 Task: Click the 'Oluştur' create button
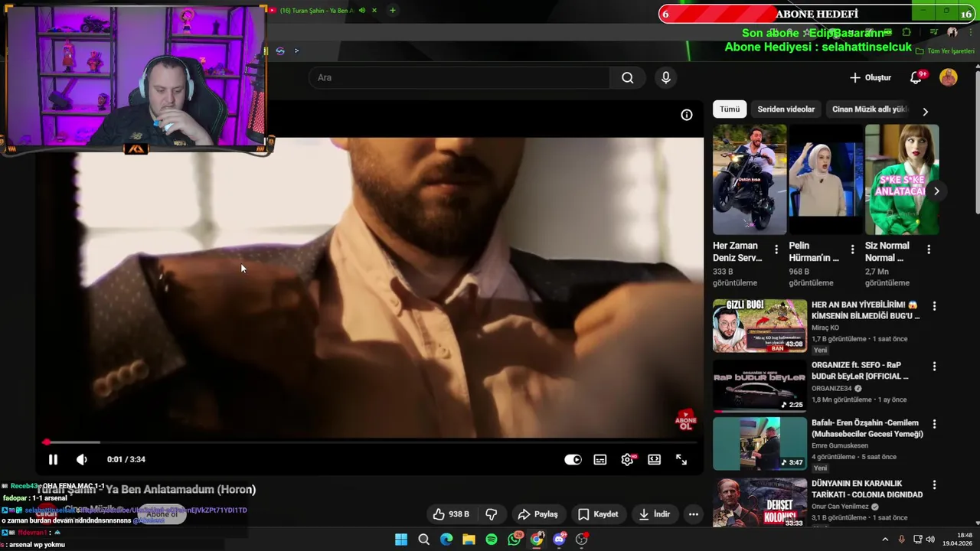click(871, 77)
